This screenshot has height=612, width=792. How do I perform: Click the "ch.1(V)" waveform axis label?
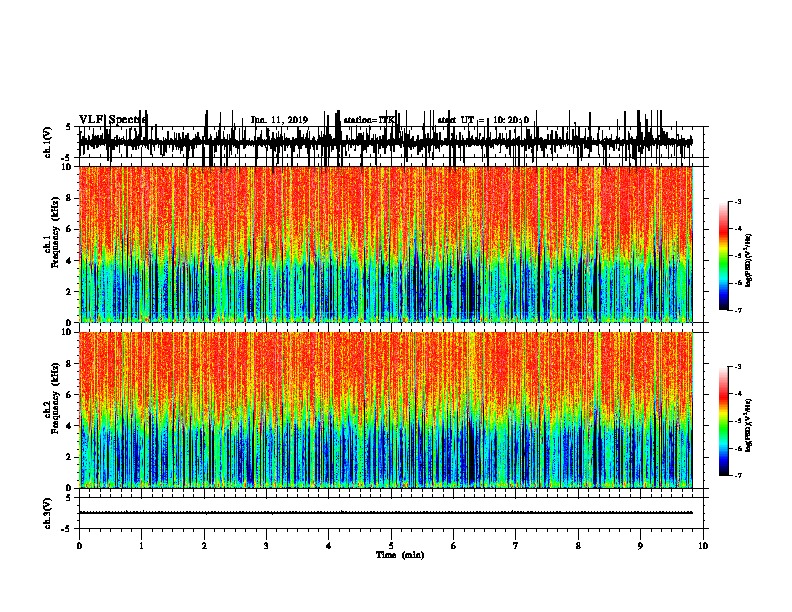click(48, 142)
